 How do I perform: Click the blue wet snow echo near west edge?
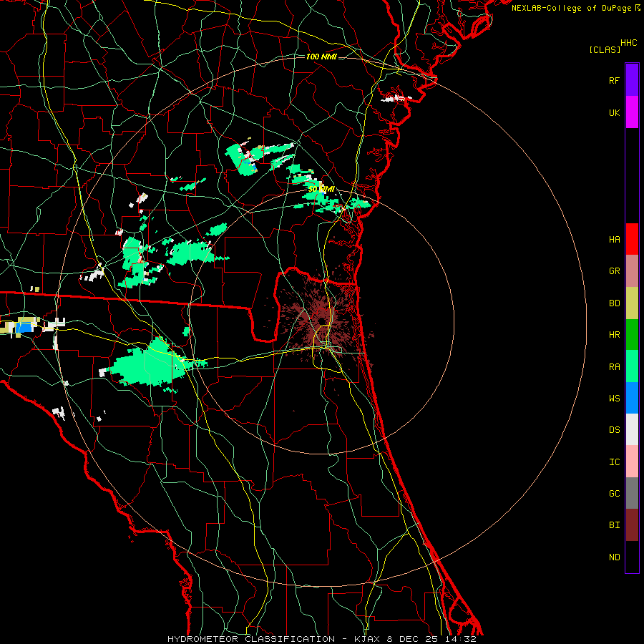[24, 327]
